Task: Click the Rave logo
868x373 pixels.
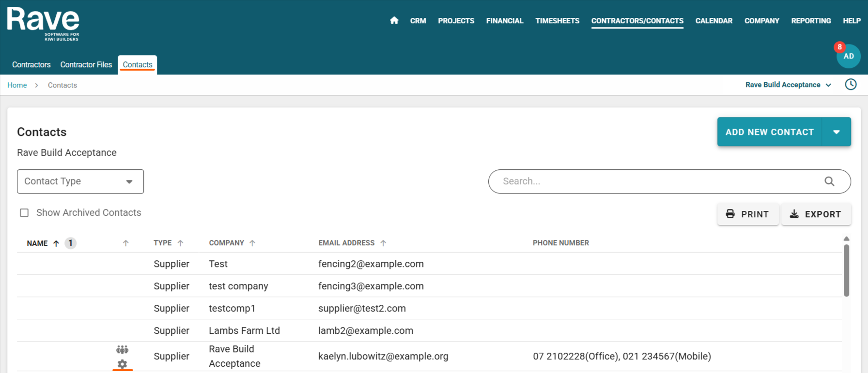Action: click(x=43, y=24)
